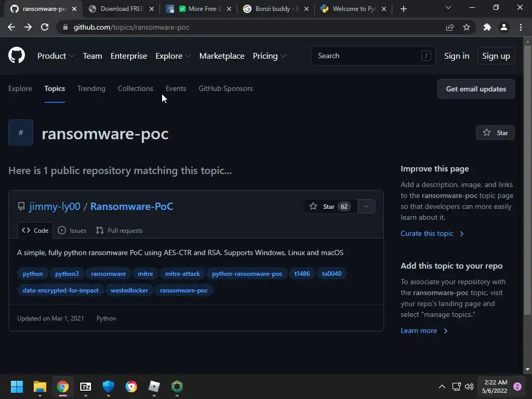Click the mitre-attack topic tag
Screen dimensions: 532x399
182,274
